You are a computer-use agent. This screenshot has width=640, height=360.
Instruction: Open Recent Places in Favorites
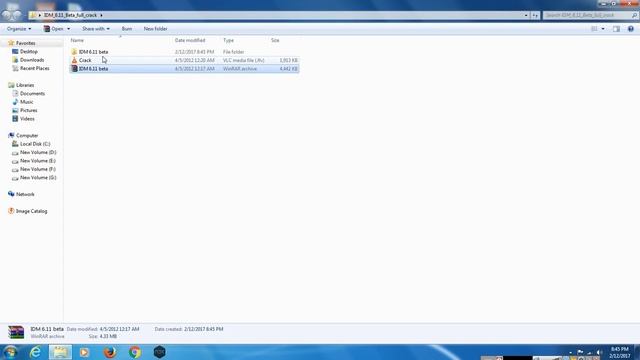pyautogui.click(x=34, y=68)
